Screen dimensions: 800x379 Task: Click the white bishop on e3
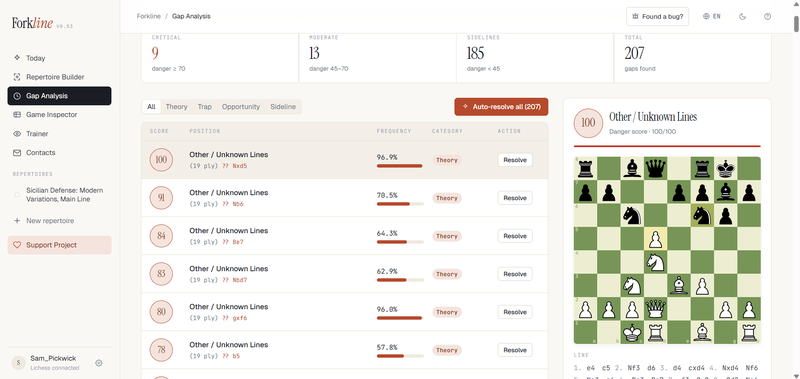coord(679,285)
